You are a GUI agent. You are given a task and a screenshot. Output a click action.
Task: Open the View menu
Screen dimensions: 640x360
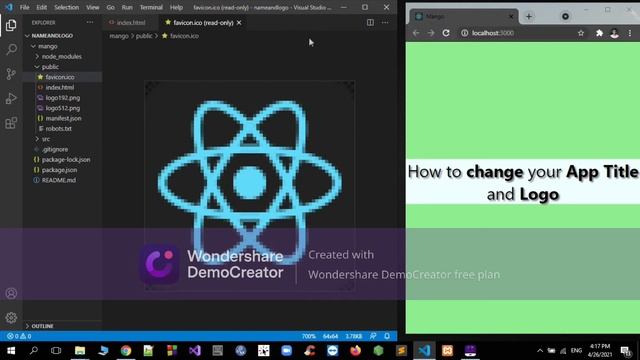pos(93,7)
